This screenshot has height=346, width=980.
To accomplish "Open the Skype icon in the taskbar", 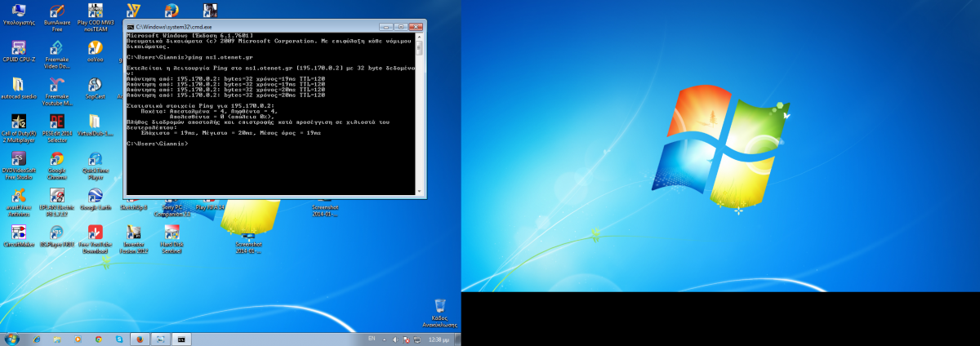I will (119, 339).
